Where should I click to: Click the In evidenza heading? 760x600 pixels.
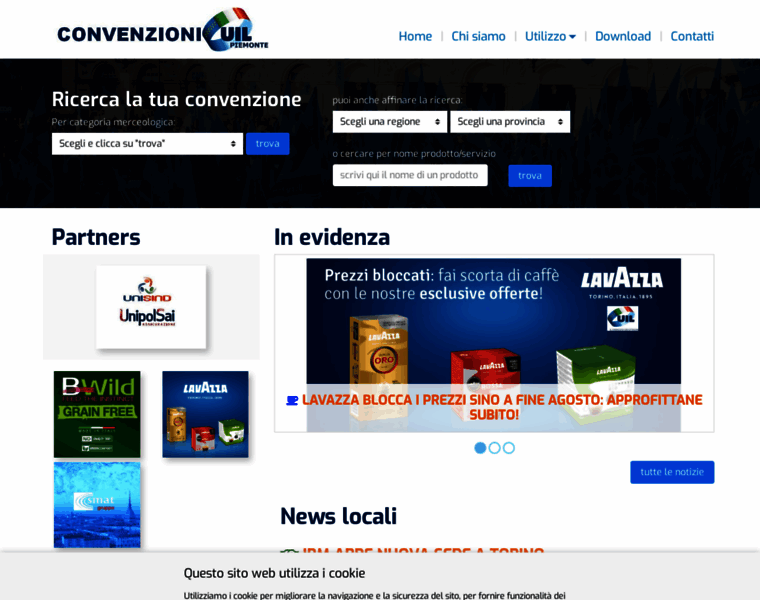[332, 237]
